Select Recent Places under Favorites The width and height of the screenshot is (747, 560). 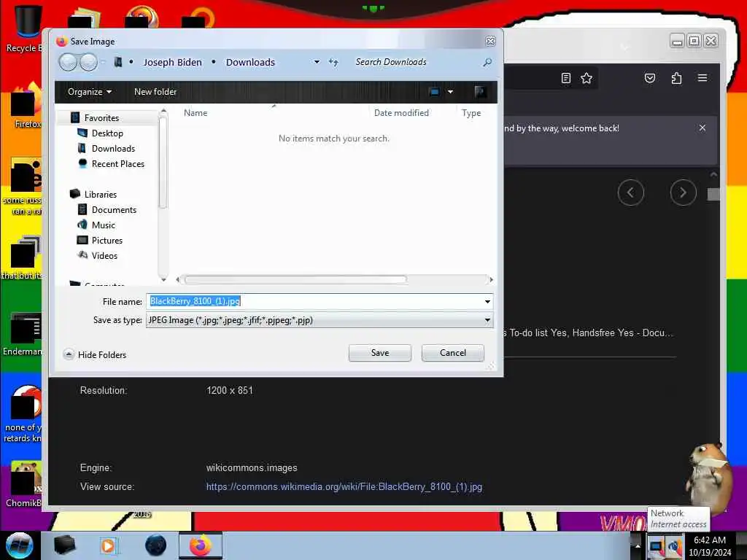coord(117,164)
